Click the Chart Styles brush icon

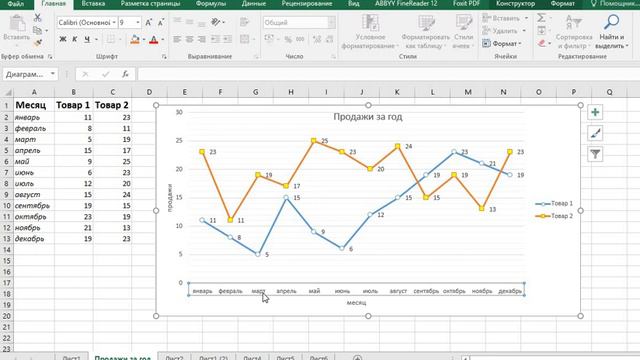[x=595, y=133]
